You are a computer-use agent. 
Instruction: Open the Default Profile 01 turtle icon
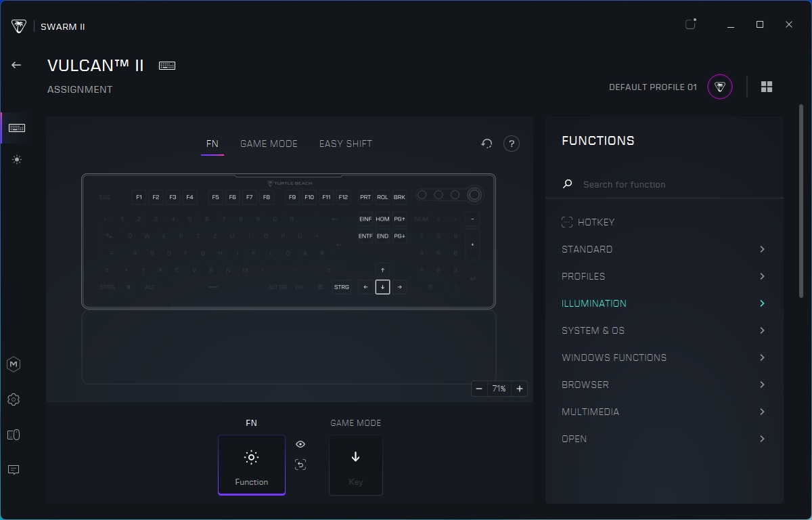pos(720,87)
